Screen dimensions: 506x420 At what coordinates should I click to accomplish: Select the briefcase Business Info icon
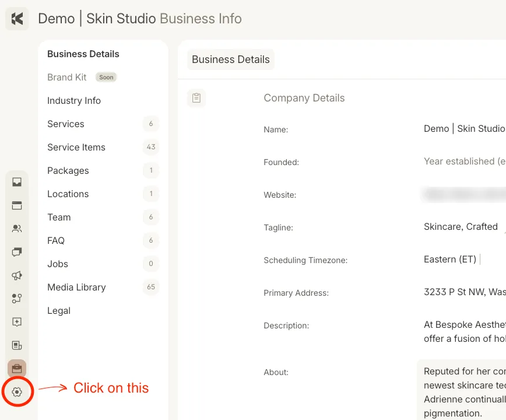[x=17, y=368]
